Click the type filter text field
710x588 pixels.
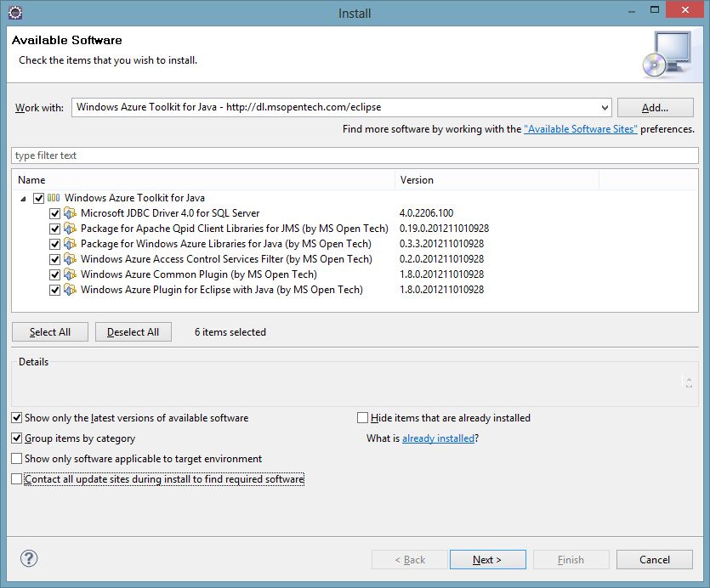pyautogui.click(x=355, y=155)
